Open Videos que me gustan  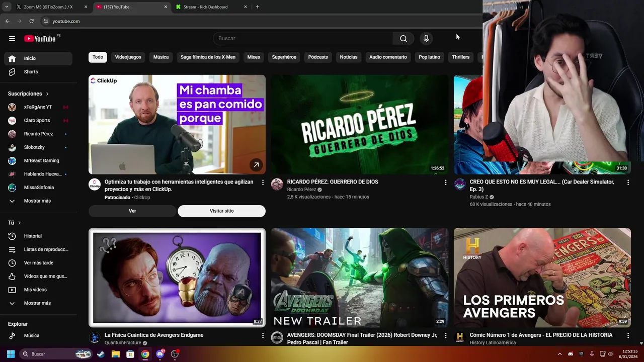coord(38,277)
